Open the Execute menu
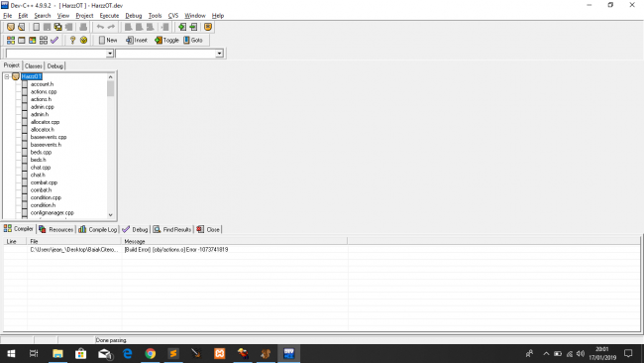This screenshot has width=644, height=363. pyautogui.click(x=109, y=16)
